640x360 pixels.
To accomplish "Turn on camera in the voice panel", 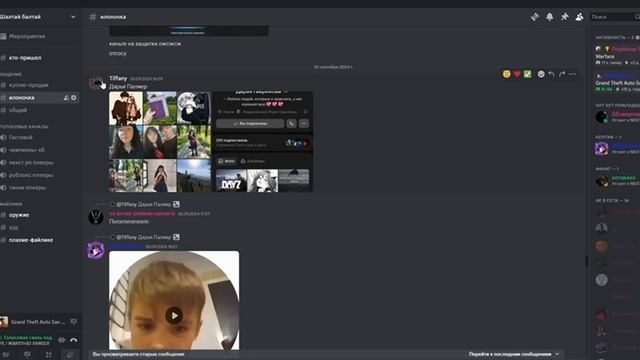I will [6, 355].
